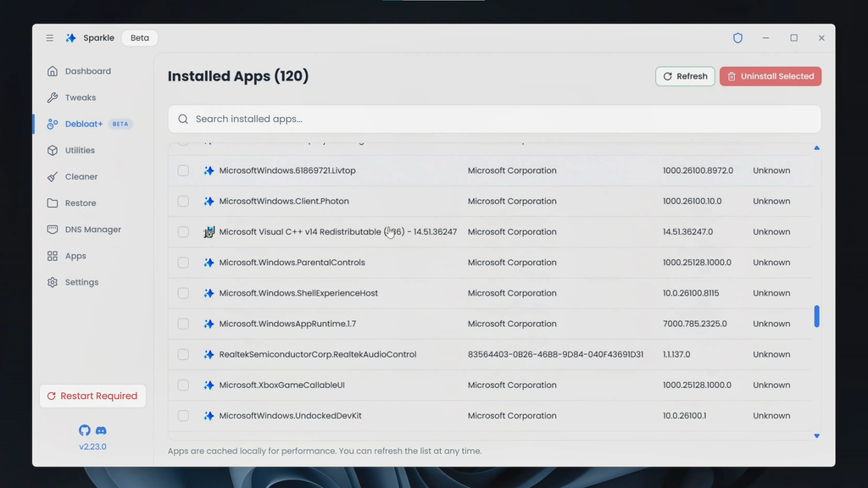Check the Microsoft.Windows.ParentalControls checkbox

[x=183, y=263]
